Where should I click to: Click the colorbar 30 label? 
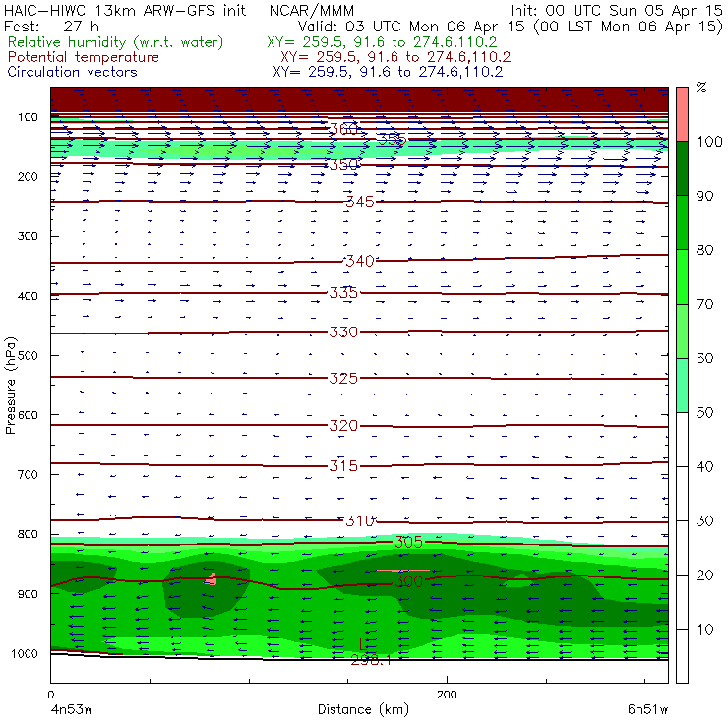704,521
